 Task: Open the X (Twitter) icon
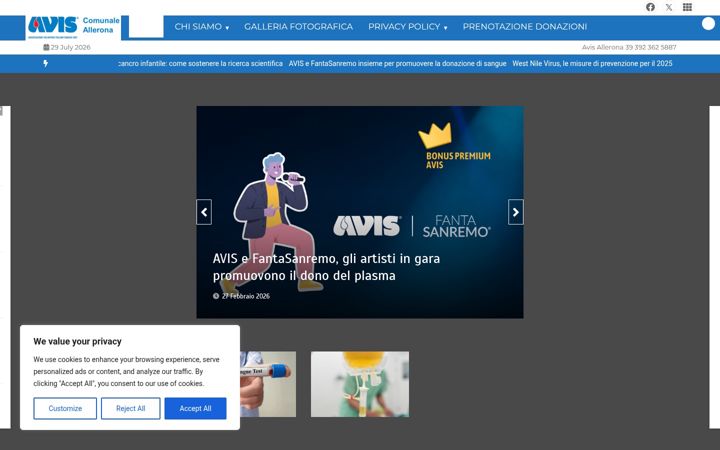coord(669,7)
